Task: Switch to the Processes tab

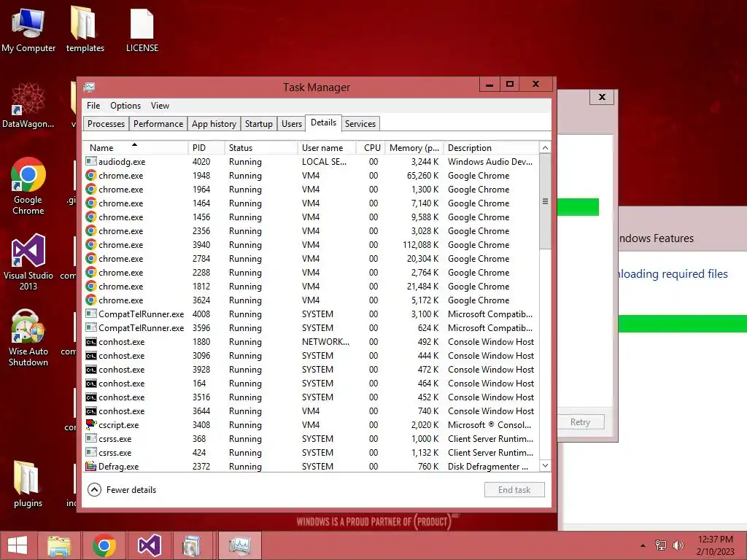Action: 106,124
